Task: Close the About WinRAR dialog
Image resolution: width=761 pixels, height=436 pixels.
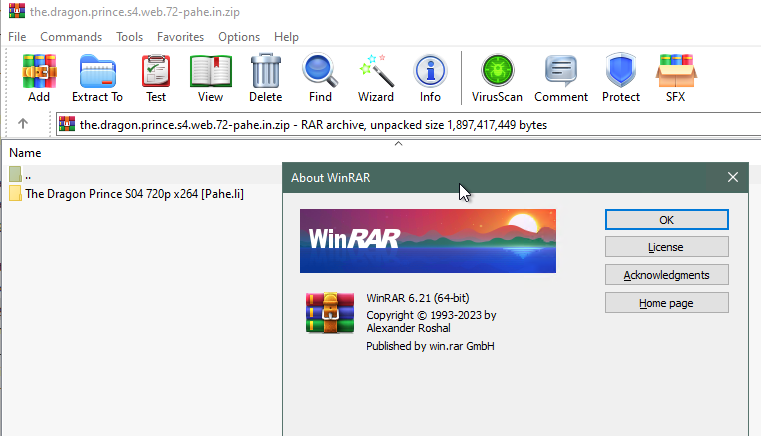Action: point(733,177)
